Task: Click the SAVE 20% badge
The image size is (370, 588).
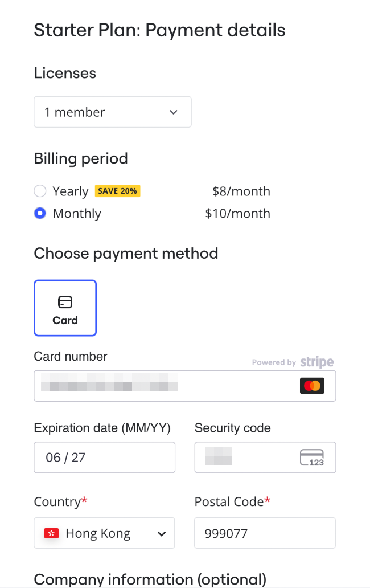Action: (x=117, y=191)
